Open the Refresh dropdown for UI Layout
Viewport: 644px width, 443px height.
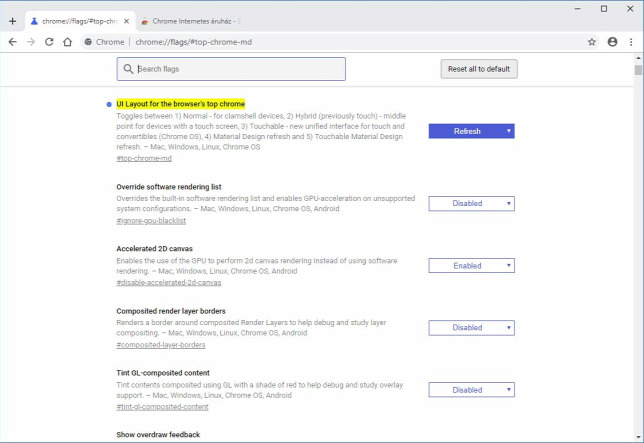[x=472, y=131]
